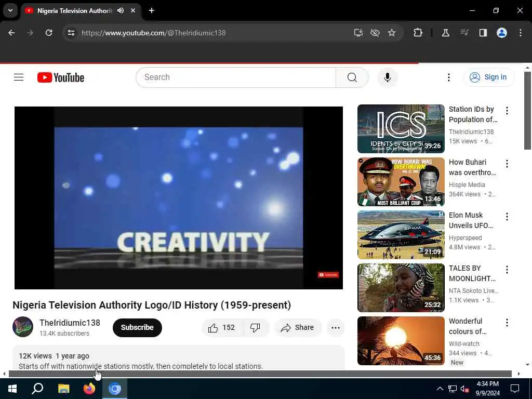Open network tray icon
The width and height of the screenshot is (532, 399).
coord(453,389)
